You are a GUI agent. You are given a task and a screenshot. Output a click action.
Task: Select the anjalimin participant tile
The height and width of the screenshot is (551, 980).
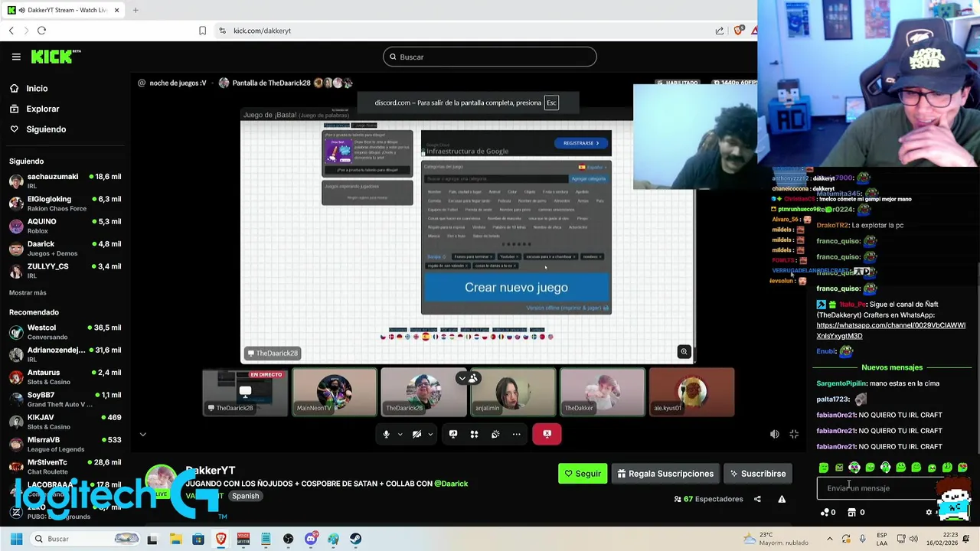513,393
